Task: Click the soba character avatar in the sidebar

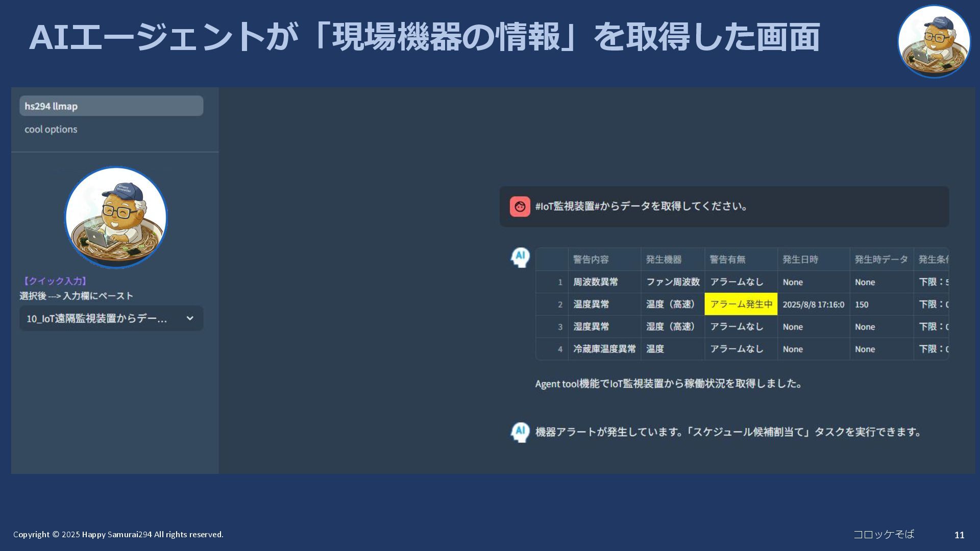Action: (116, 217)
